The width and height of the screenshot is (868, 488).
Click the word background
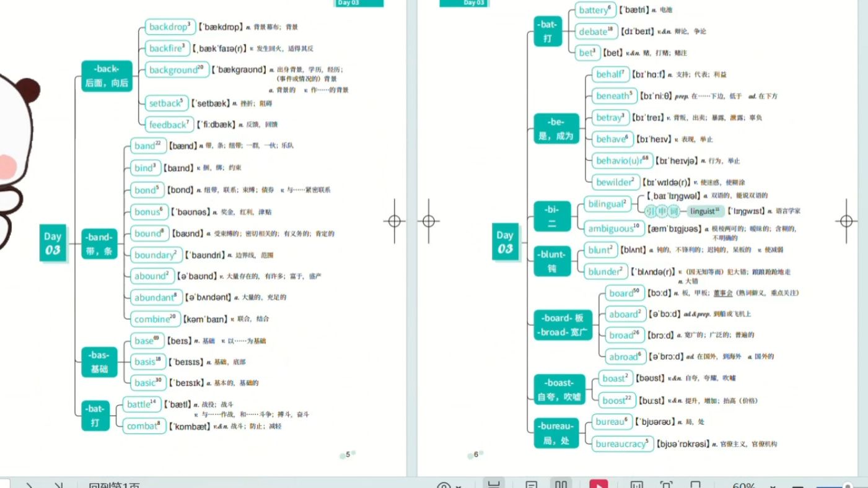click(x=177, y=70)
